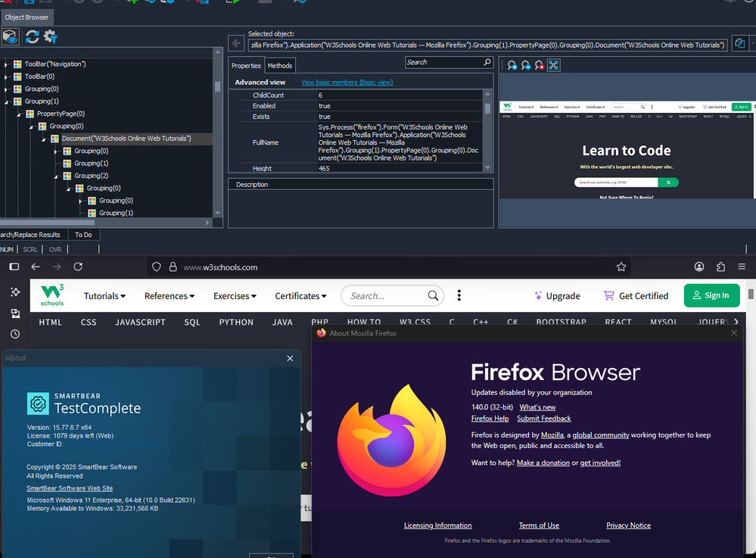
Task: Switch to the Methods tab
Action: (x=279, y=66)
